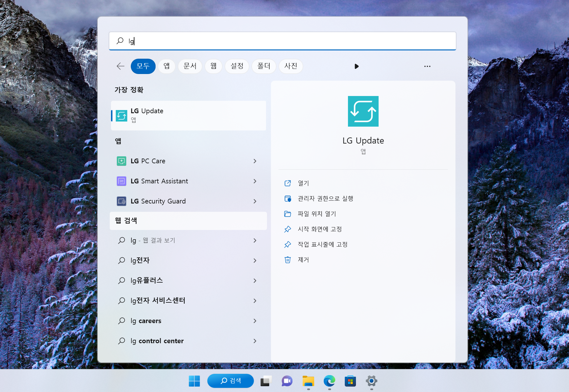The image size is (569, 392).
Task: Select 'lg control center' web suggestion
Action: [188, 341]
